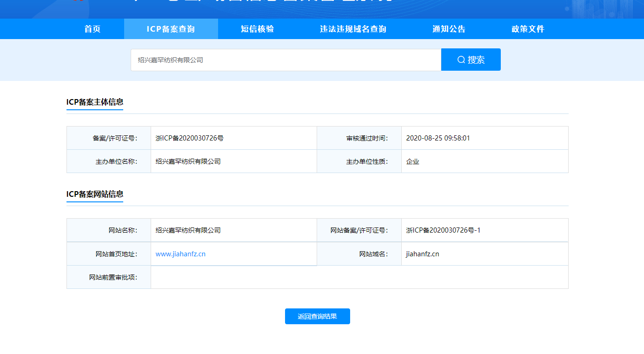Select the domain text jiahanfz.cn
644x354 pixels.
[422, 254]
